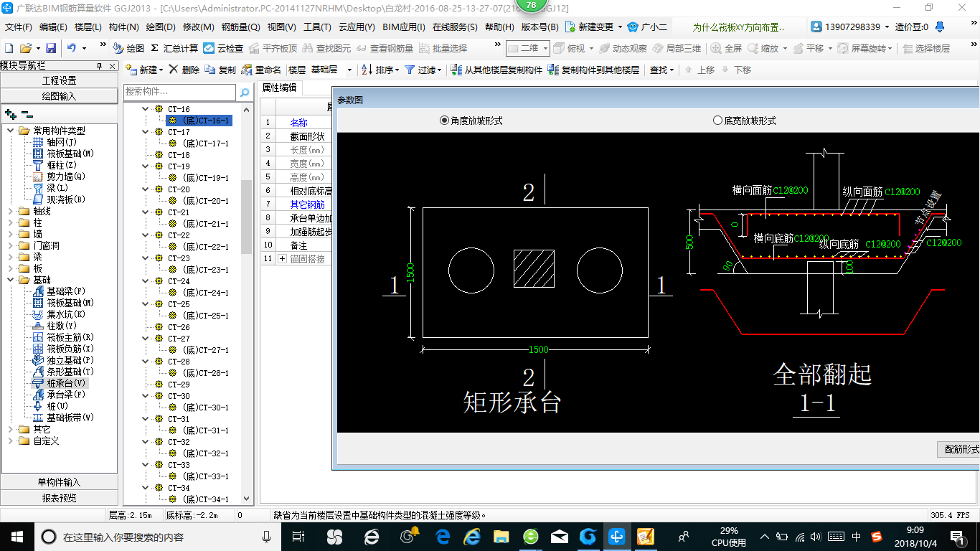Click 动态观察 orbit tool
This screenshot has height=551, width=980.
[624, 48]
